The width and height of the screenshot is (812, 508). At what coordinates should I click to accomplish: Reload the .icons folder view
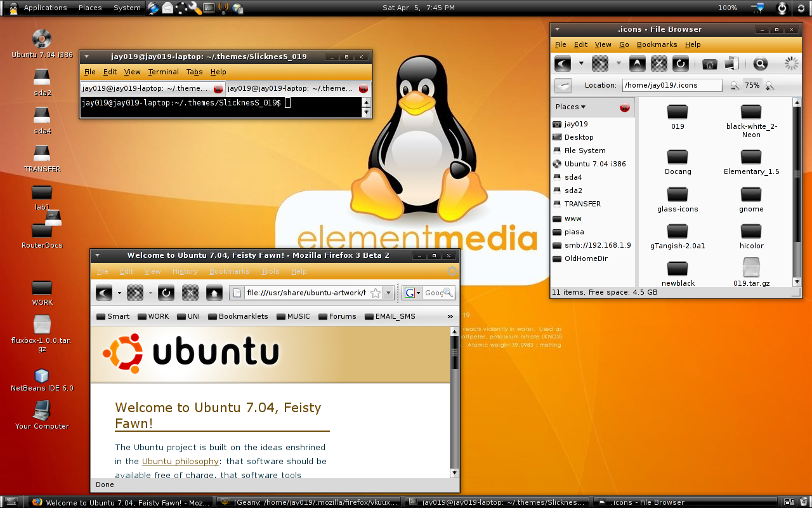(681, 63)
